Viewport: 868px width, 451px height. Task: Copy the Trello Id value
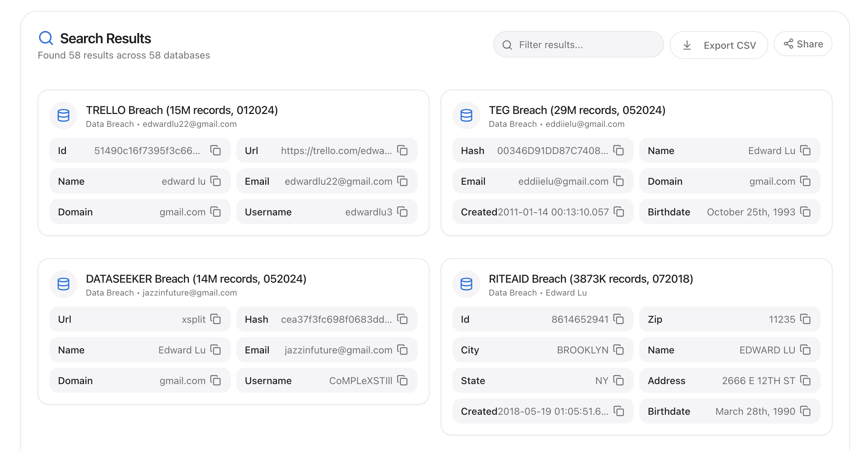pos(216,151)
